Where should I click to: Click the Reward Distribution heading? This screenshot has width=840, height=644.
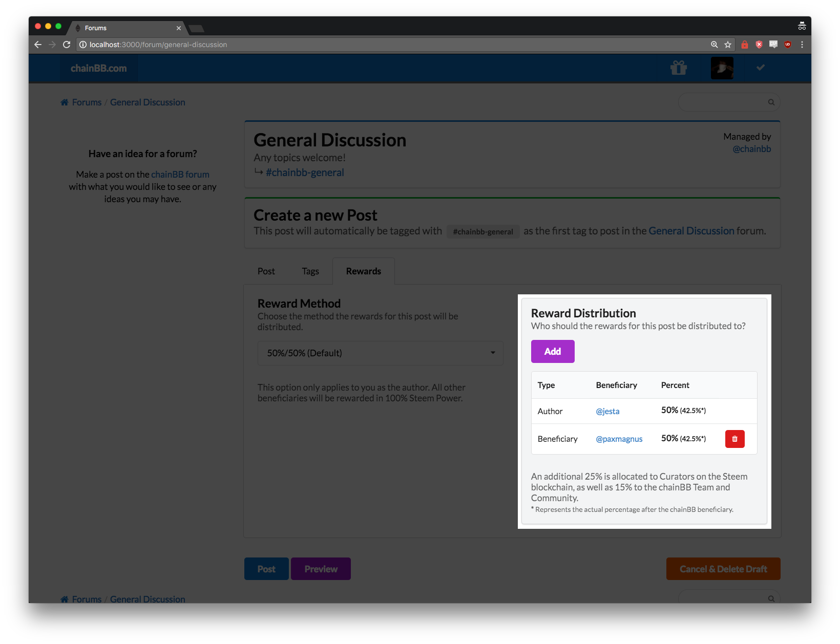pos(583,313)
